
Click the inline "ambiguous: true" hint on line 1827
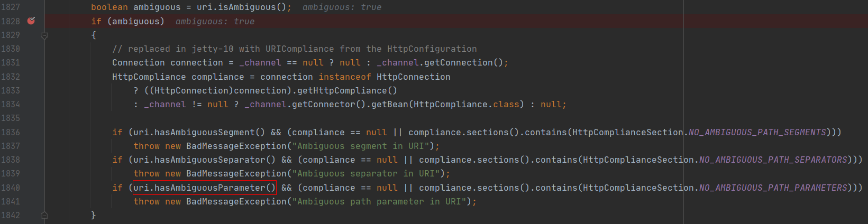tap(342, 7)
